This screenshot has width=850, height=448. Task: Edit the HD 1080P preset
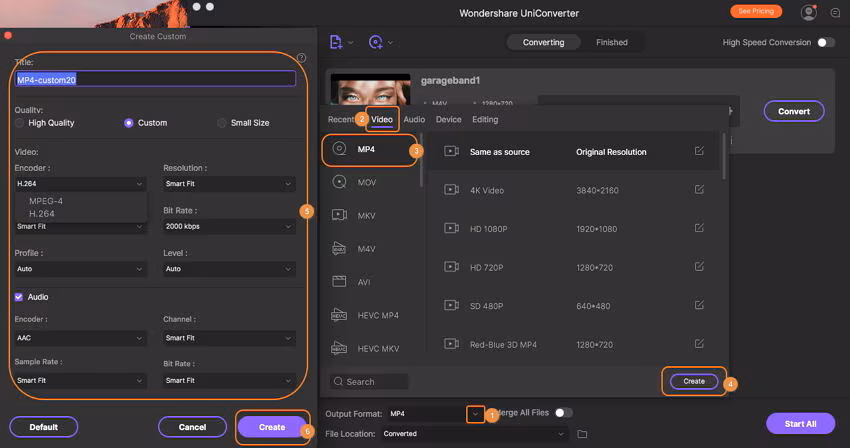pyautogui.click(x=699, y=228)
